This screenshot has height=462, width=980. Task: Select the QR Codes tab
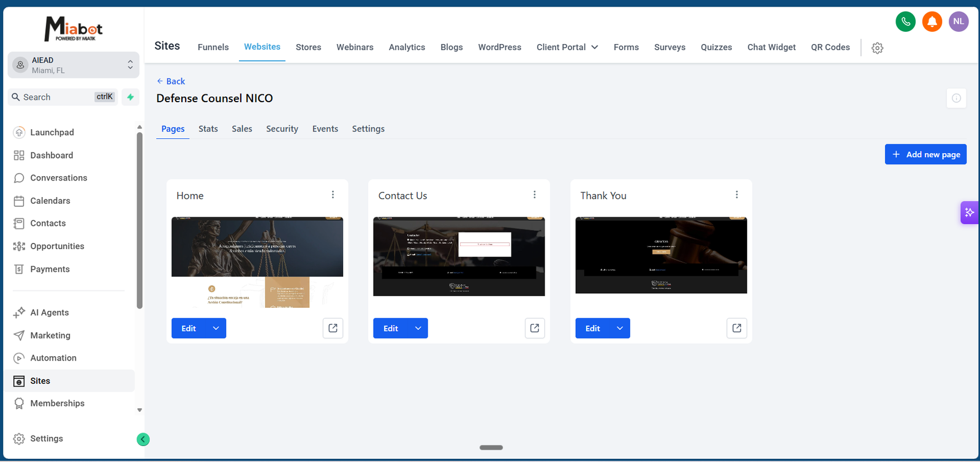(831, 47)
